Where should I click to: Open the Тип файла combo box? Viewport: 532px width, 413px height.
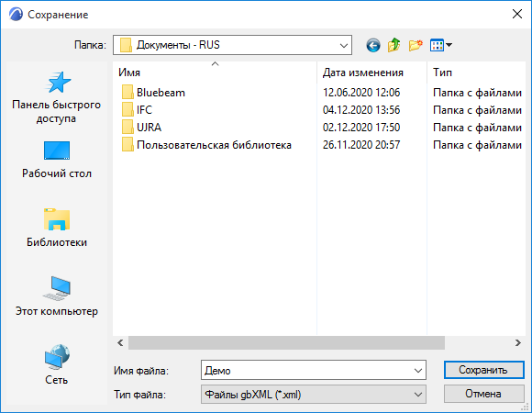314,395
